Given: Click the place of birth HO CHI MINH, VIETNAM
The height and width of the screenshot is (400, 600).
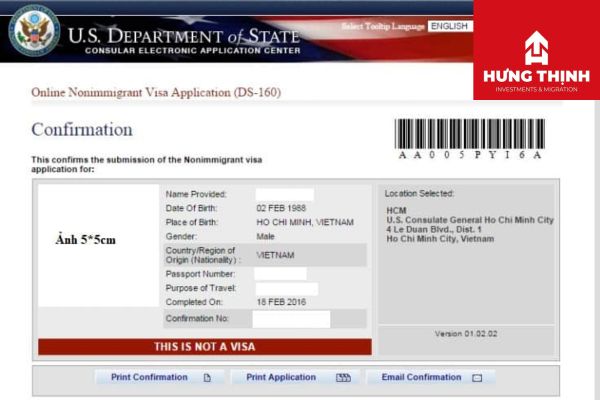Looking at the screenshot, I should [305, 222].
